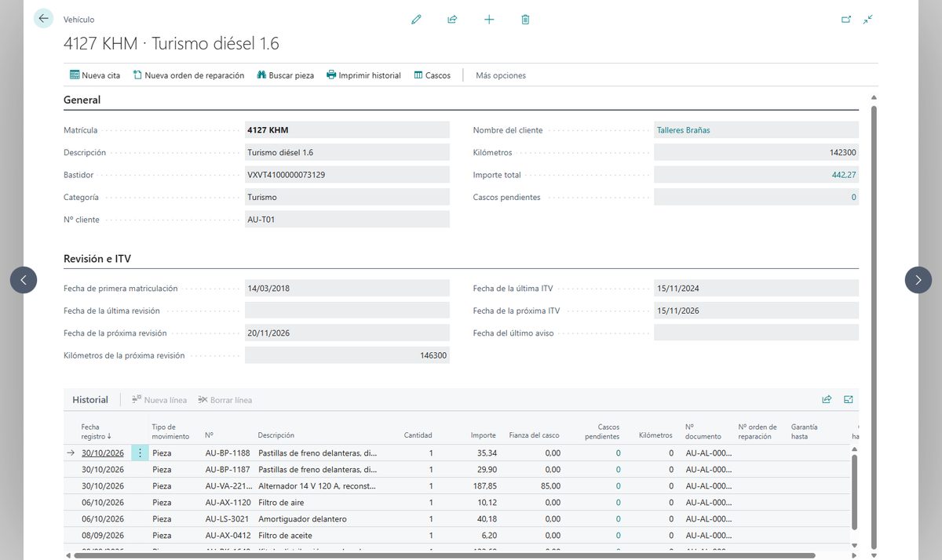Go back using the arrow button
This screenshot has width=942, height=560.
click(x=43, y=19)
